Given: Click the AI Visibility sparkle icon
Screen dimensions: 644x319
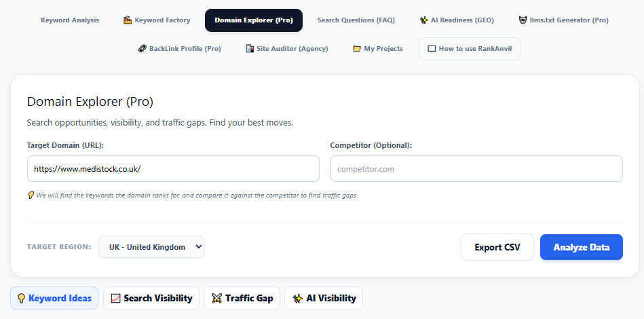Looking at the screenshot, I should point(298,299).
